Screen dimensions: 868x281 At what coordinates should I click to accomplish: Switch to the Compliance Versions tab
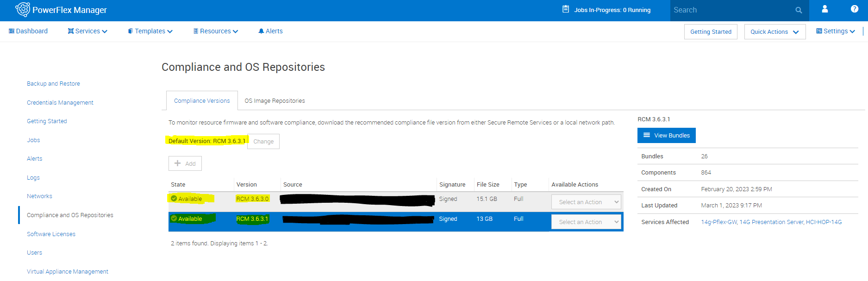pyautogui.click(x=202, y=100)
